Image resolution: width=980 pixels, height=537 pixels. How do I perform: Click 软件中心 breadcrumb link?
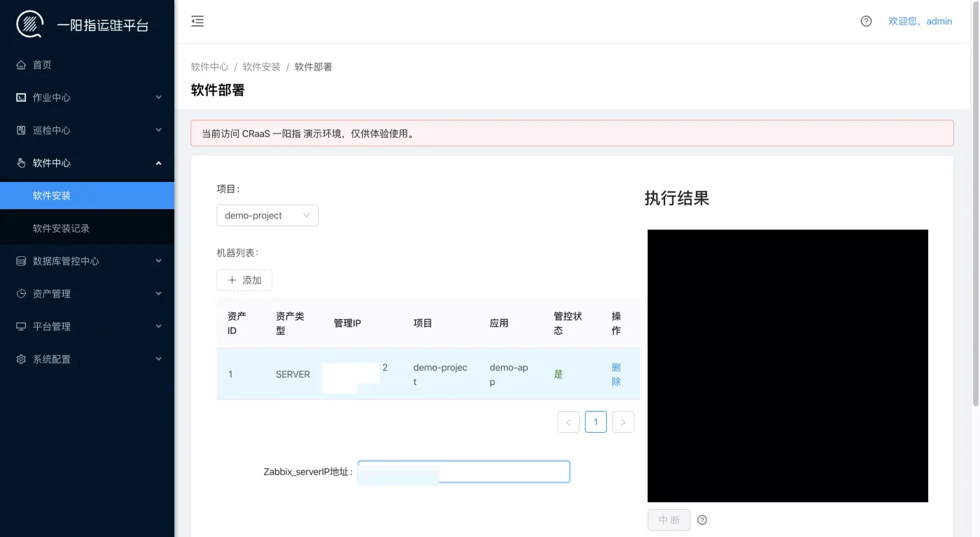click(210, 67)
